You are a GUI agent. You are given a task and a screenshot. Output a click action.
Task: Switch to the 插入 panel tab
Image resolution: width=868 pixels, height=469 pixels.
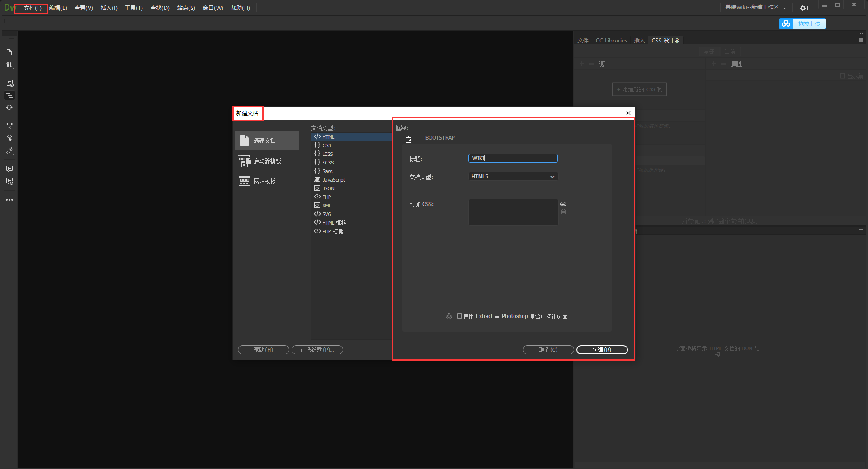639,41
